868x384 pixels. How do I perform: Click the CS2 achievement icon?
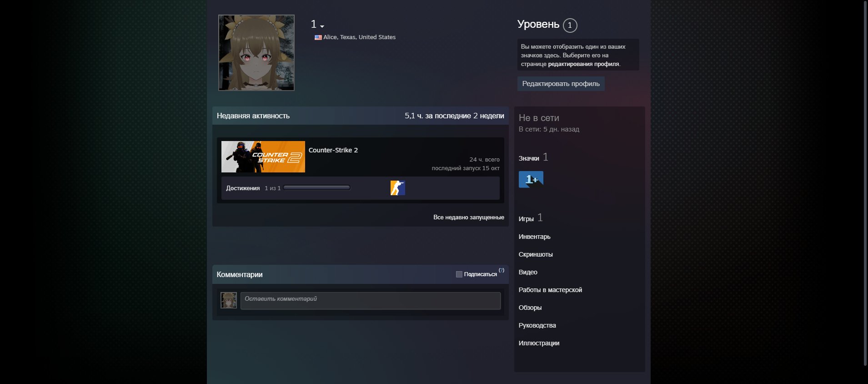click(397, 188)
